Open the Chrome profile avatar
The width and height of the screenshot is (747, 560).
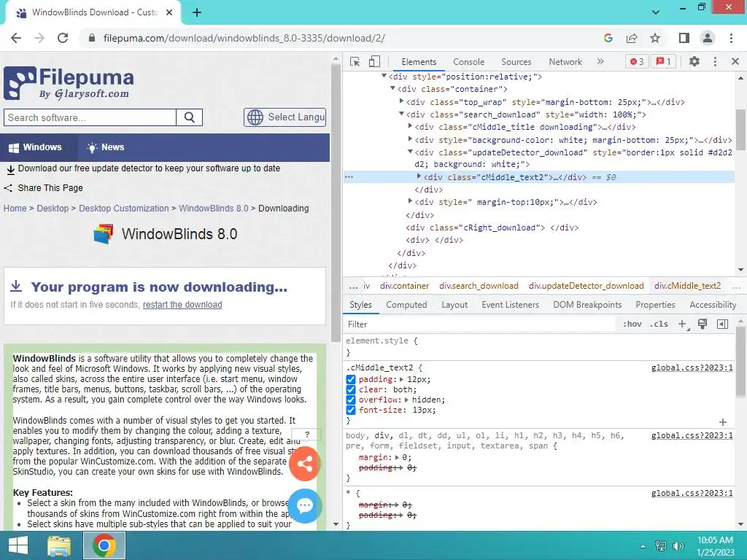[708, 38]
